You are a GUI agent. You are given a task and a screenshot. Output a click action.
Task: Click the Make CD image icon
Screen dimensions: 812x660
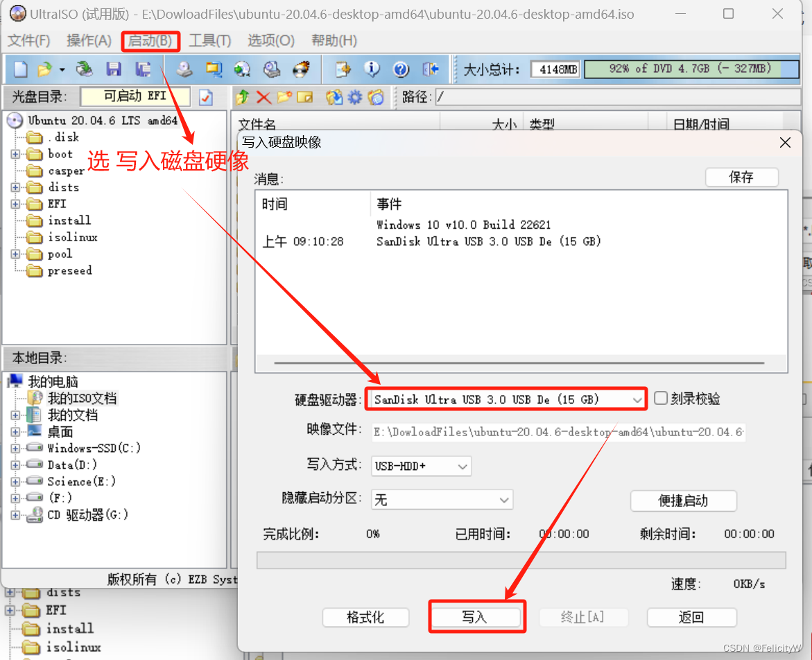[184, 69]
